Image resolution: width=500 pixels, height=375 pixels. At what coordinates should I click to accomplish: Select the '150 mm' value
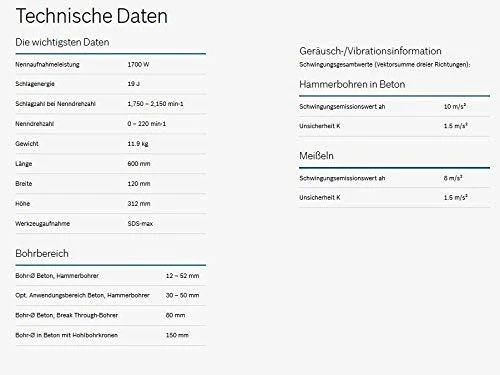177,335
